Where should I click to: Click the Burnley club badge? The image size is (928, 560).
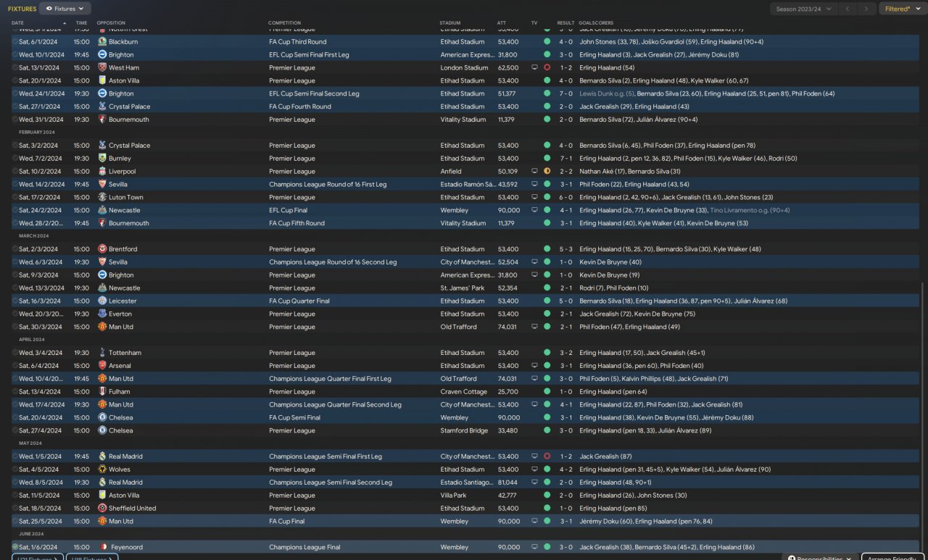coord(102,159)
